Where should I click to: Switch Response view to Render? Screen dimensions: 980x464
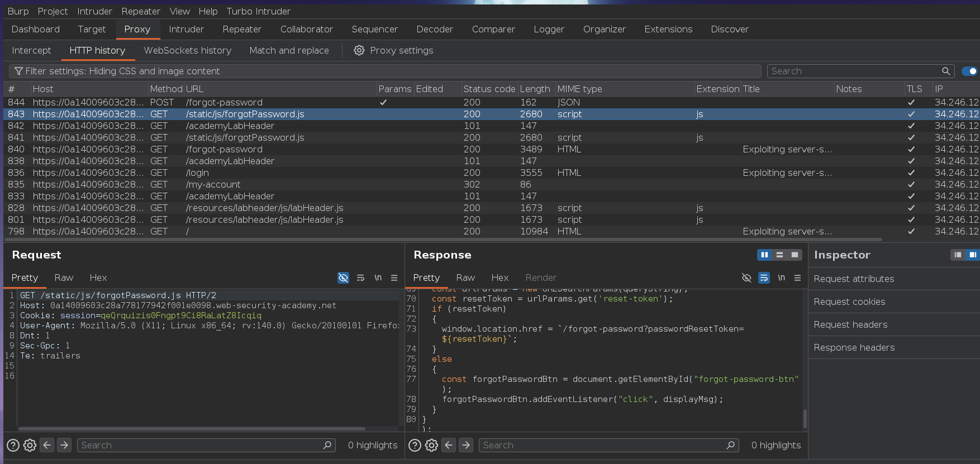(541, 278)
